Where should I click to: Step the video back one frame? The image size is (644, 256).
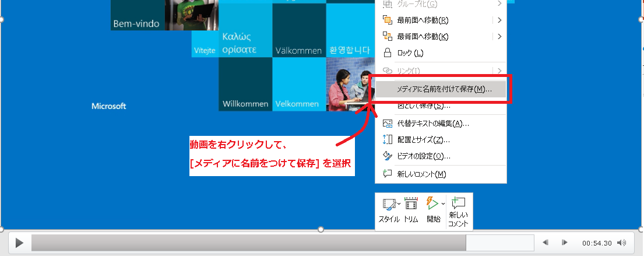(x=546, y=243)
